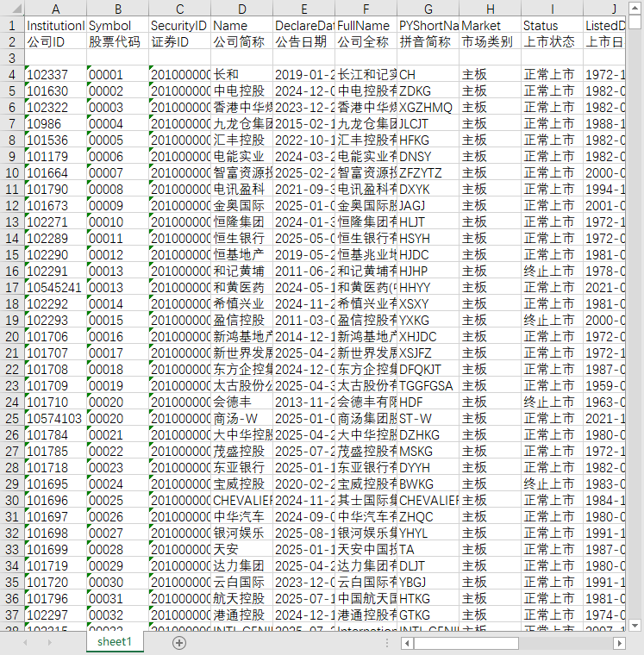Image resolution: width=644 pixels, height=655 pixels.
Task: Click symbol cell 00005
Action: point(118,140)
